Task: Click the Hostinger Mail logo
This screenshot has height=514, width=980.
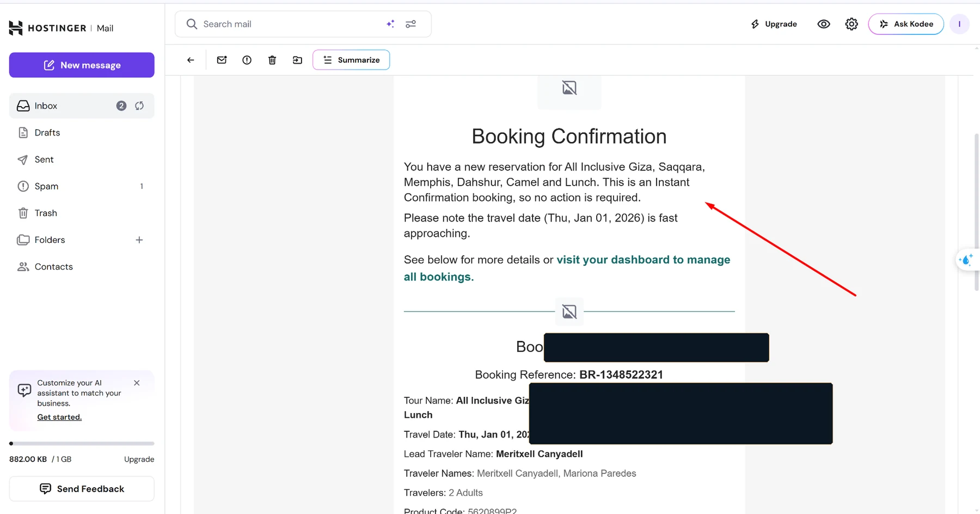Action: pos(61,28)
